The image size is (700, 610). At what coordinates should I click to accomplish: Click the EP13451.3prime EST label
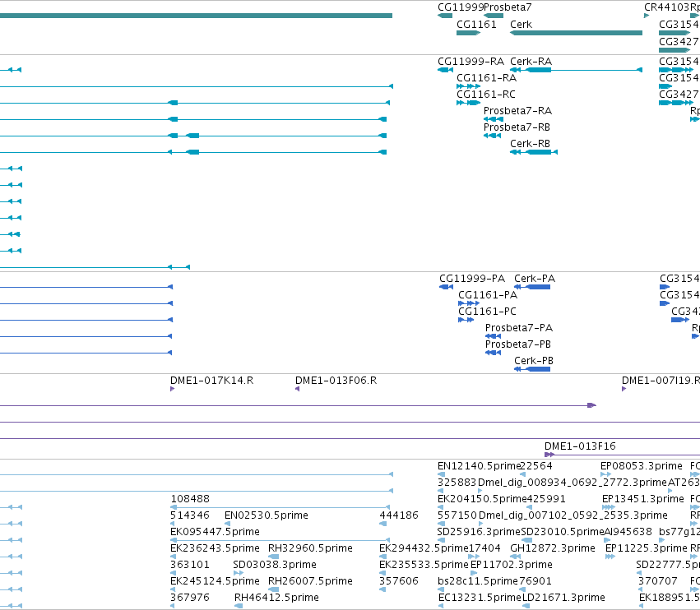643,499
